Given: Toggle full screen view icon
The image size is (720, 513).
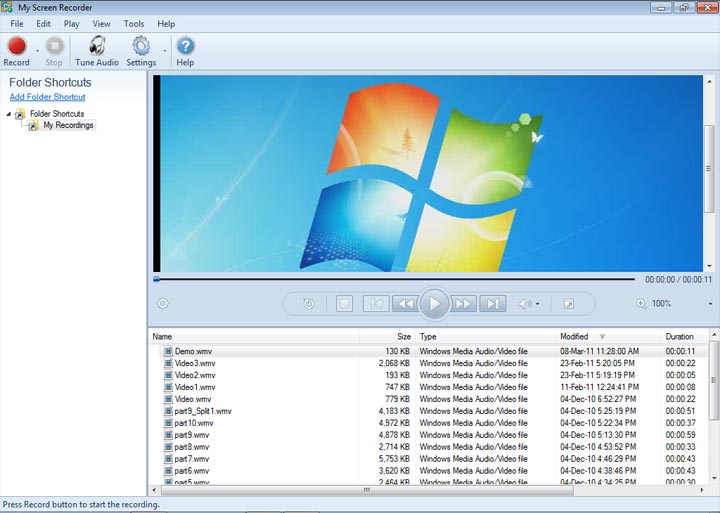Looking at the screenshot, I should coord(568,304).
